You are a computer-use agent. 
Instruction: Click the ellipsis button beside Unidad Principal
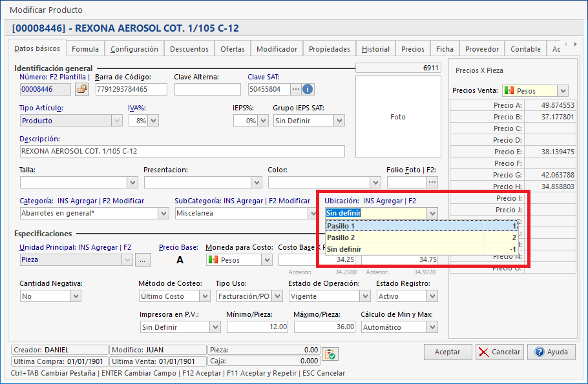[x=143, y=259]
